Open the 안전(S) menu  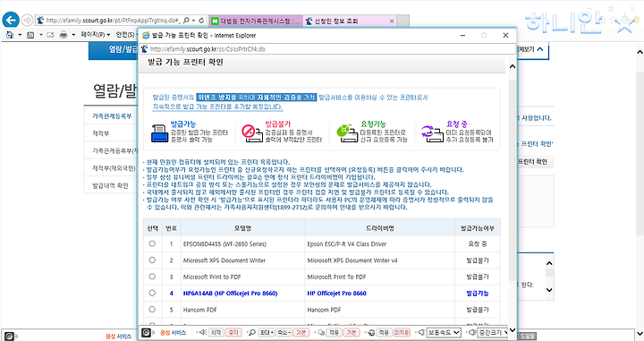(126, 35)
